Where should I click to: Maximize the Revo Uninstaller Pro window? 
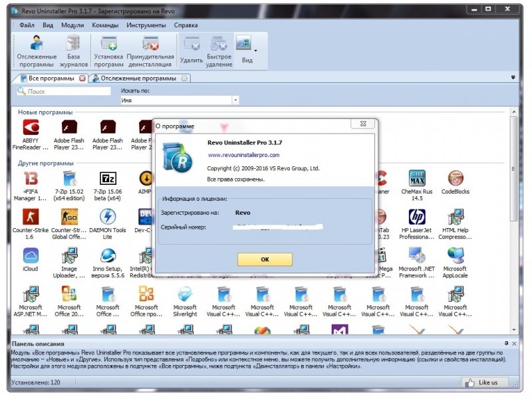pos(488,9)
